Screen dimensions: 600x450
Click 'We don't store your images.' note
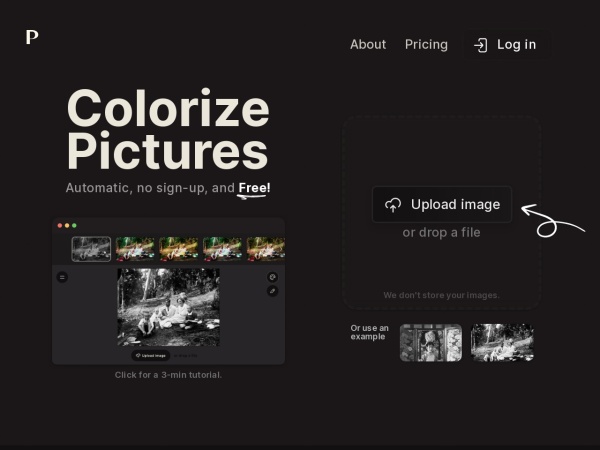click(x=442, y=295)
